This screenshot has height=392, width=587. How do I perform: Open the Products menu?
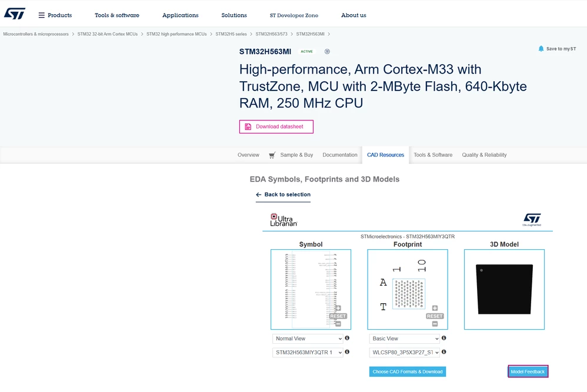click(59, 15)
